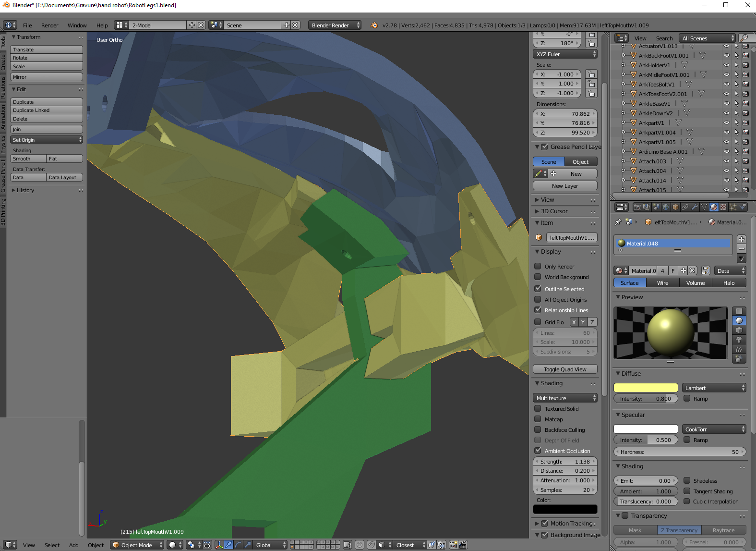The height and width of the screenshot is (551, 756).
Task: Select AnkpartV1.004 in the outliner
Action: [657, 133]
